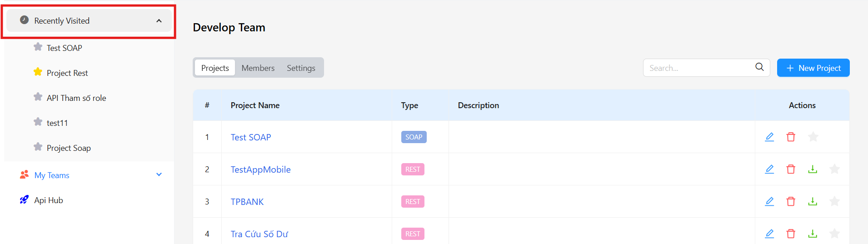Collapse the Recently Visited section chevron

pos(159,21)
